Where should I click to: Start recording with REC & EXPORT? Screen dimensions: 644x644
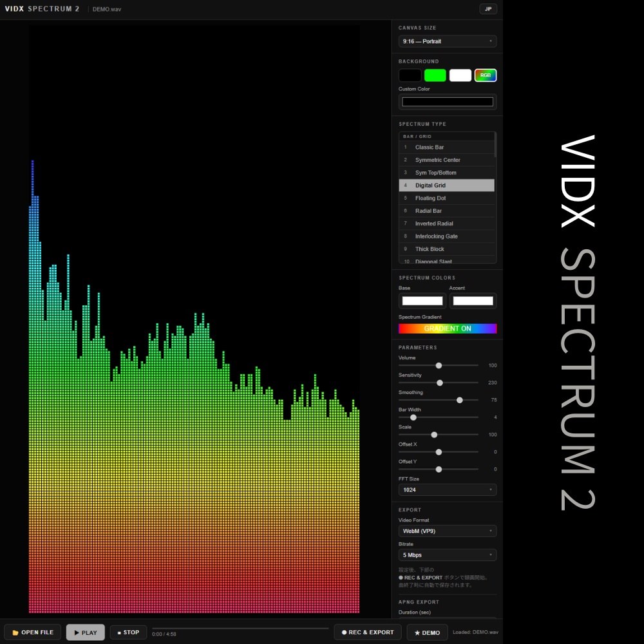(368, 632)
